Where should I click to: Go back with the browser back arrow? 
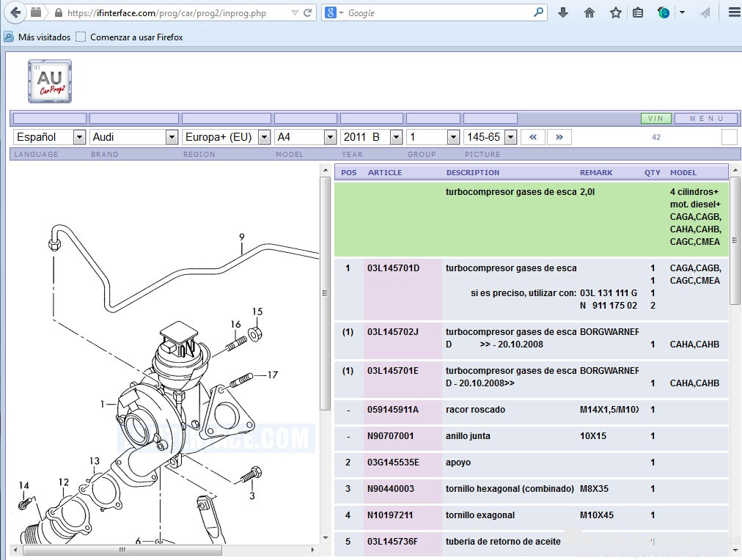coord(15,12)
